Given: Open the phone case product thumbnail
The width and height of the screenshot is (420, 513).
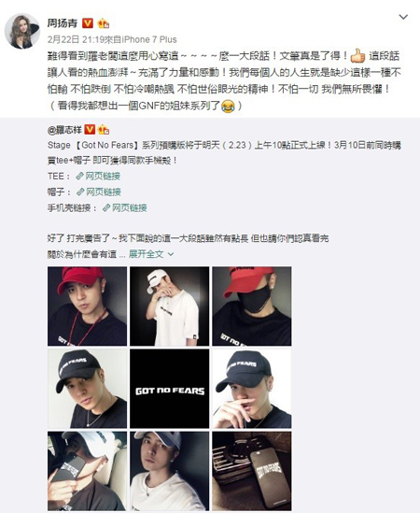Looking at the screenshot, I should (252, 471).
